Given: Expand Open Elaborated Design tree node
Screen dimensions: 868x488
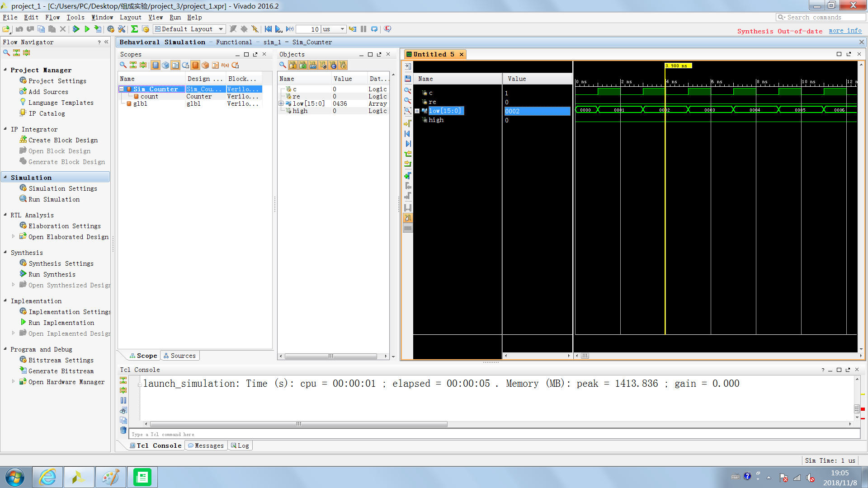Looking at the screenshot, I should coord(13,236).
